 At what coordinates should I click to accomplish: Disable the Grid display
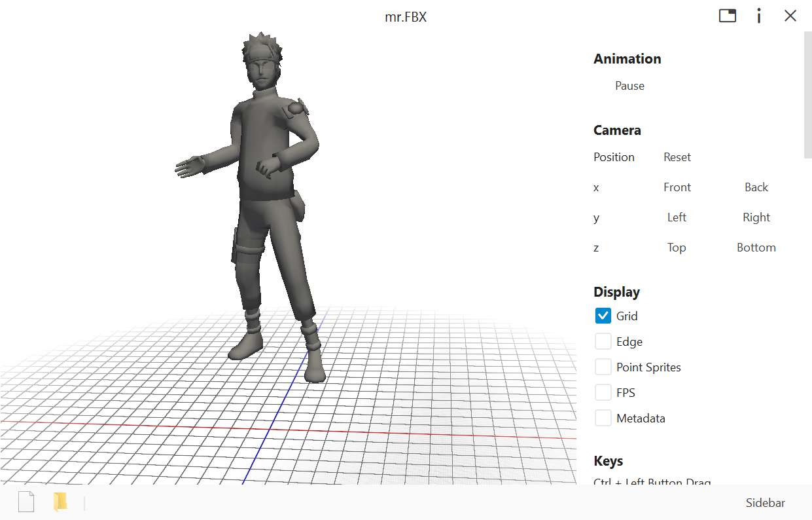(x=603, y=316)
